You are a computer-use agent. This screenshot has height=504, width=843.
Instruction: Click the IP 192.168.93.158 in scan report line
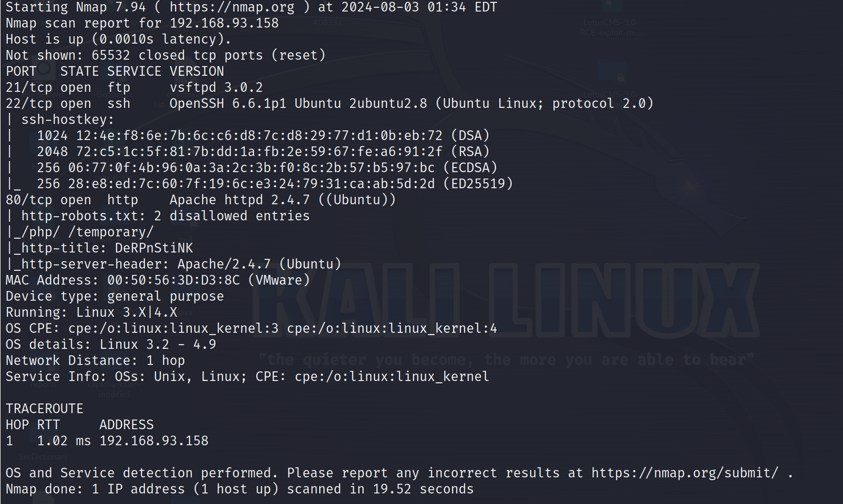(224, 23)
